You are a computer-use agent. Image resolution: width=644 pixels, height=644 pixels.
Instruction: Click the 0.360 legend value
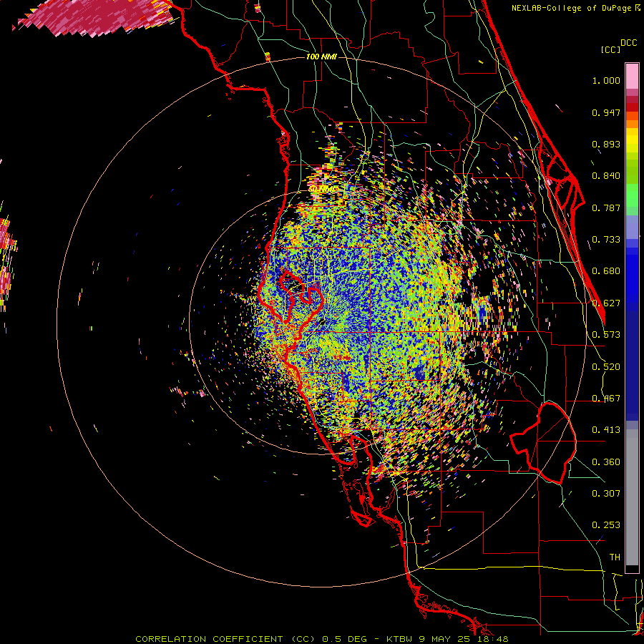pos(606,462)
